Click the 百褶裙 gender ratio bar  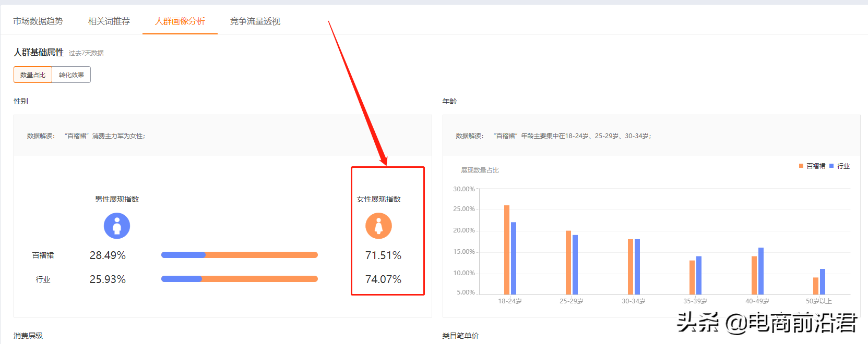(x=240, y=255)
